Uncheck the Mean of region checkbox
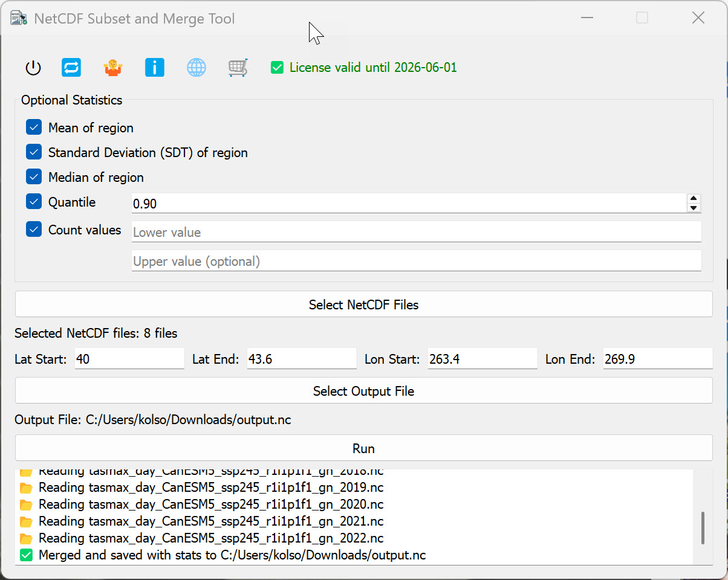This screenshot has width=728, height=580. (34, 127)
